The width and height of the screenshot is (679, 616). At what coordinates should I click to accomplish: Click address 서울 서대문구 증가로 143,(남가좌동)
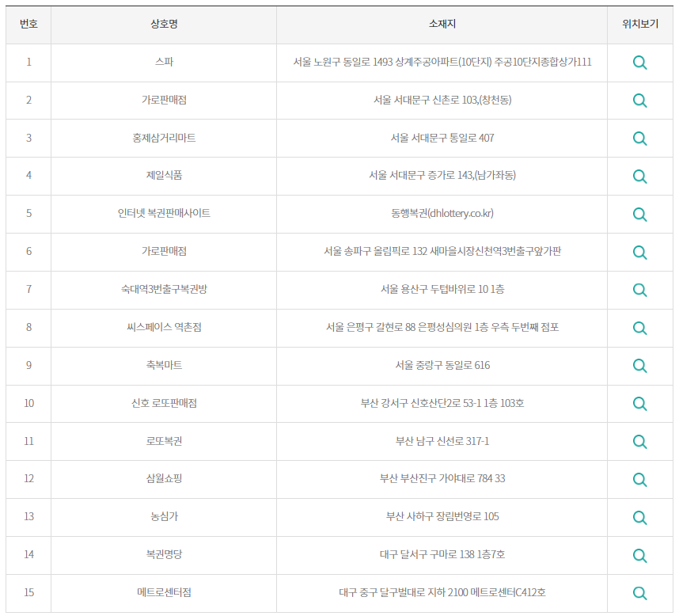coord(442,176)
